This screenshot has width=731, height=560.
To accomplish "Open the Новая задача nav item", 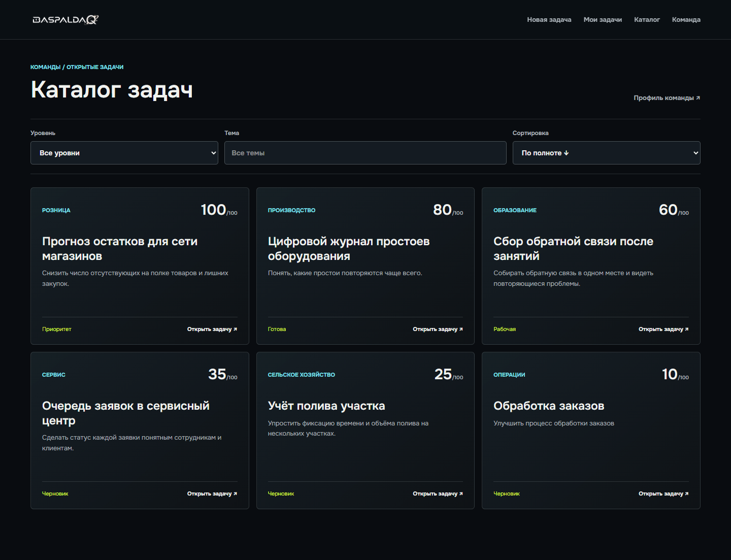I will tap(549, 20).
